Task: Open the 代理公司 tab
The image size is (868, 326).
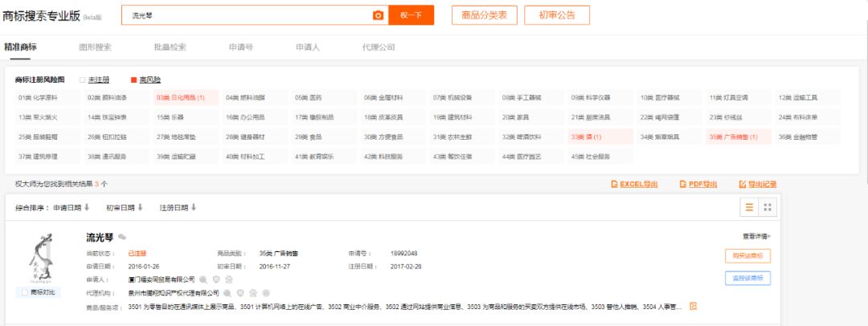Action: pyautogui.click(x=379, y=47)
